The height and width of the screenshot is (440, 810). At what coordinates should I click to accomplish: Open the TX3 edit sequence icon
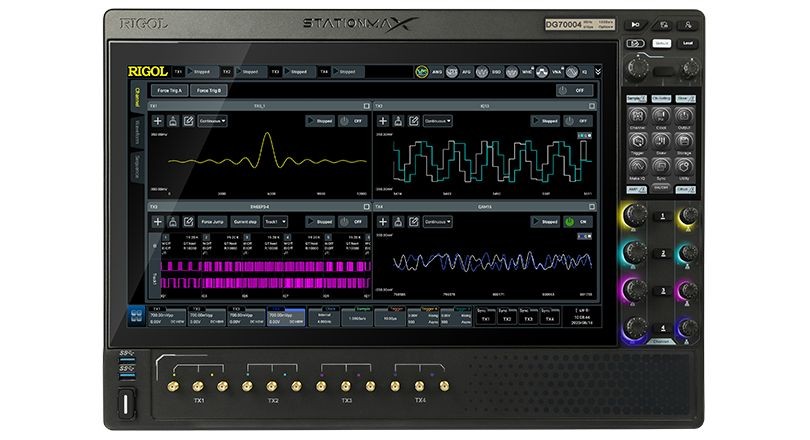189,222
